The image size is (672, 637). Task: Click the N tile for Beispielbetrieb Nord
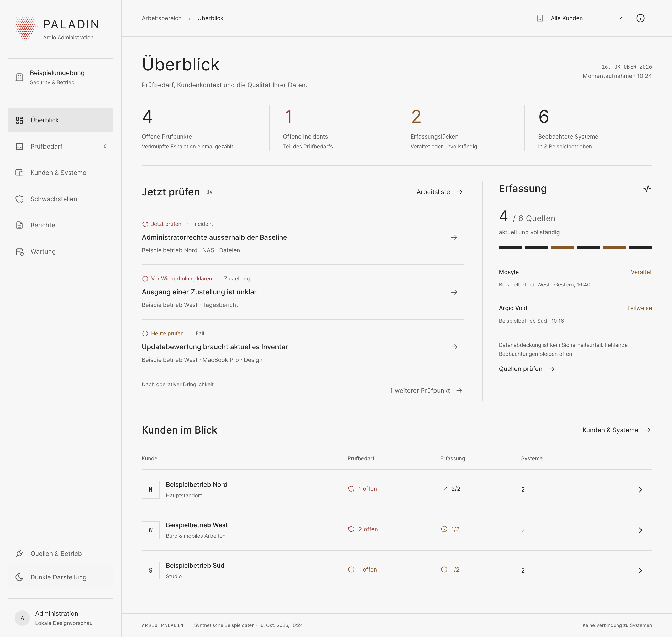[150, 490]
